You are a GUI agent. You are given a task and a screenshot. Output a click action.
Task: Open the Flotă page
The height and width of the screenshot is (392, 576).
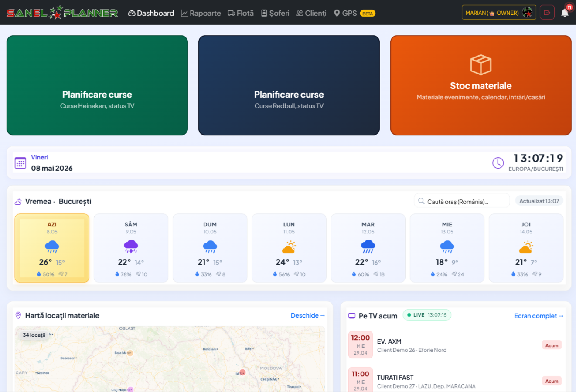pos(241,13)
